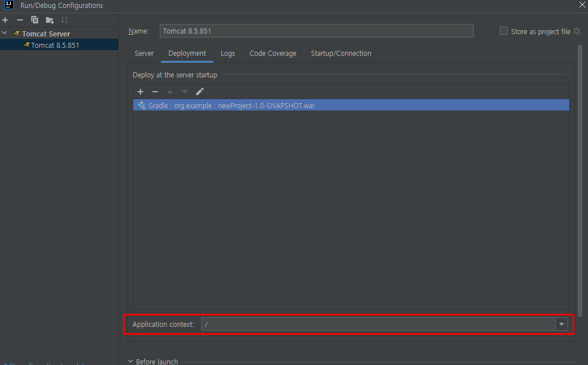Viewport: 588px width, 365px height.
Task: Open the Application context dropdown arrow
Action: [x=561, y=324]
